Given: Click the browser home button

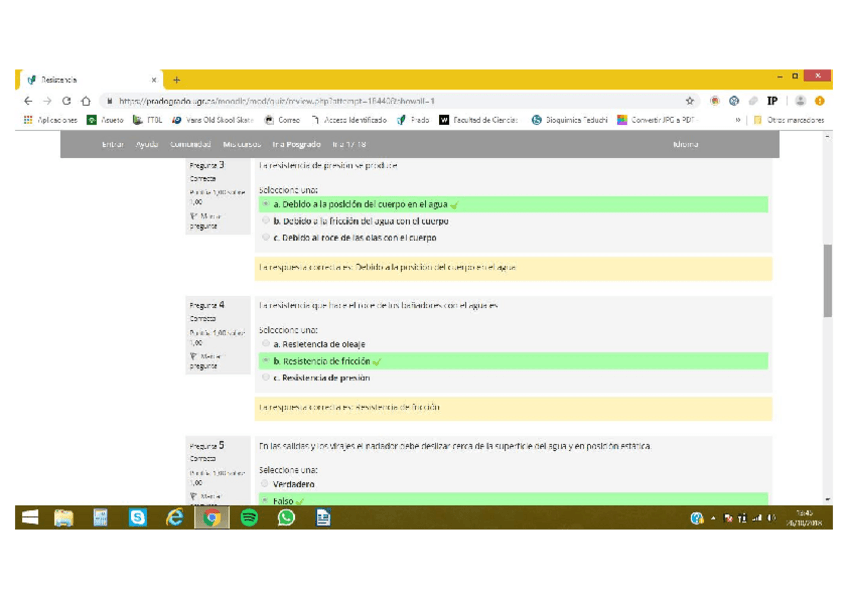Looking at the screenshot, I should [x=86, y=101].
